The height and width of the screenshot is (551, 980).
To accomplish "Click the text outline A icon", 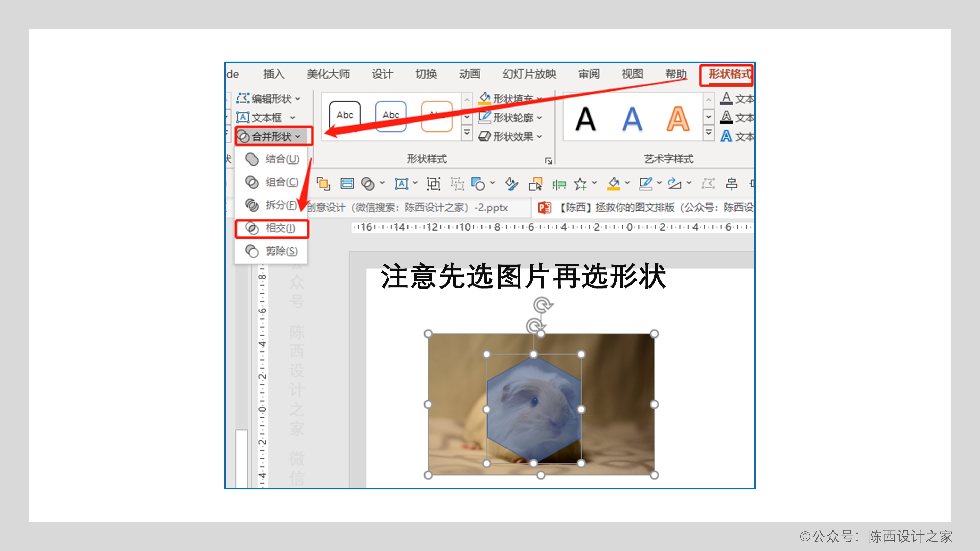I will (726, 117).
